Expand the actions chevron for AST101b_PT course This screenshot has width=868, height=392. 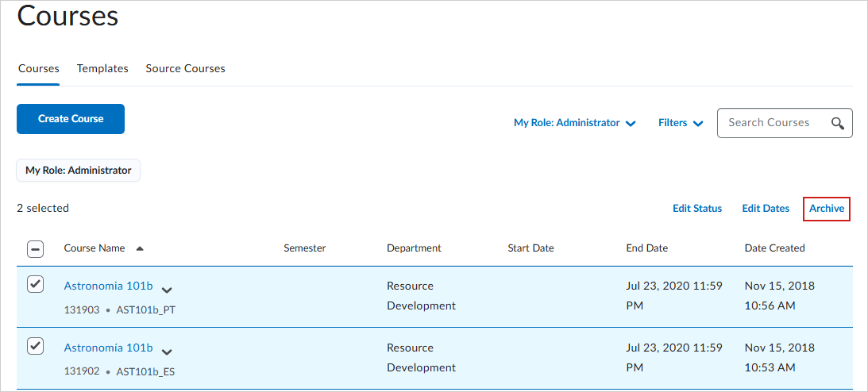point(167,289)
